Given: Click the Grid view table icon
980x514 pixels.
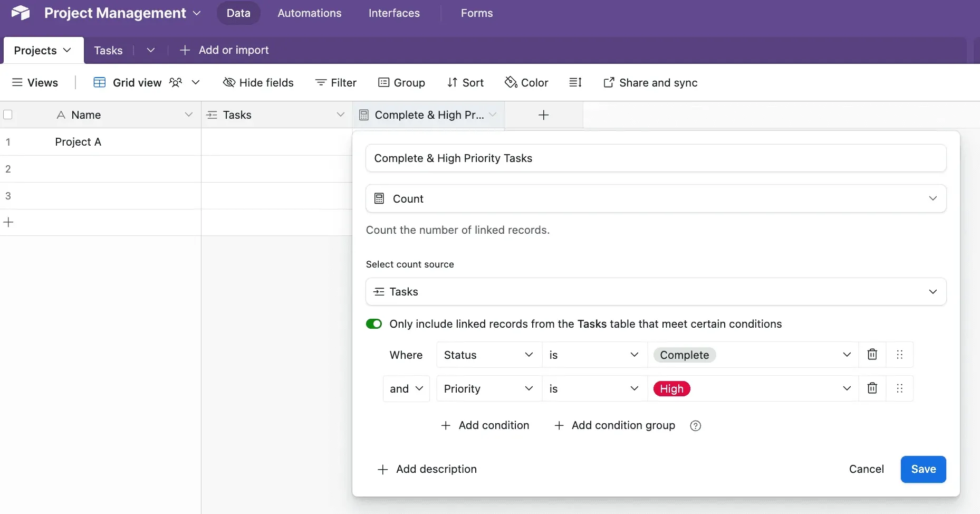Looking at the screenshot, I should [x=100, y=82].
